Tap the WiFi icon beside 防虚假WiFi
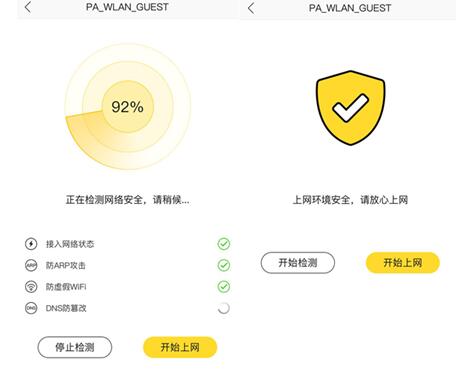The width and height of the screenshot is (456, 373). coord(31,287)
